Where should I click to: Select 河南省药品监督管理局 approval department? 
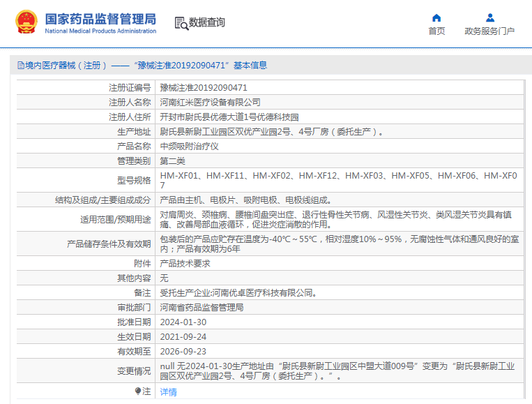[x=202, y=307]
